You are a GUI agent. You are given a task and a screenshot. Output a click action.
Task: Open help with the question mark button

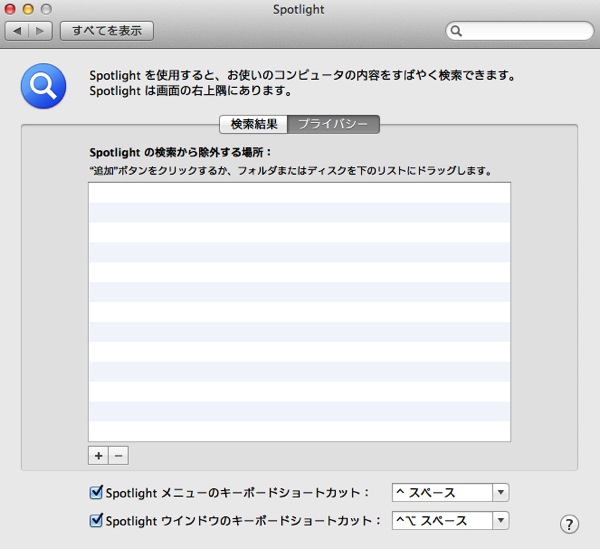point(569,524)
